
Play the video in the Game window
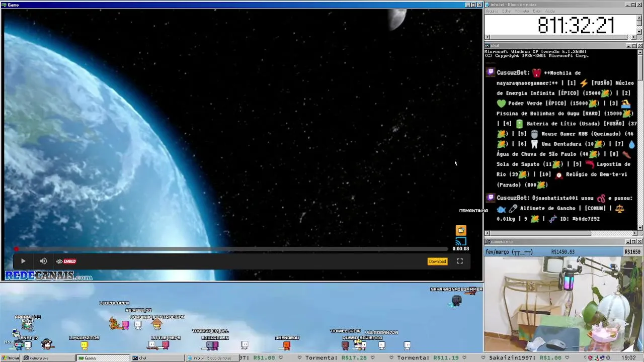[23, 261]
